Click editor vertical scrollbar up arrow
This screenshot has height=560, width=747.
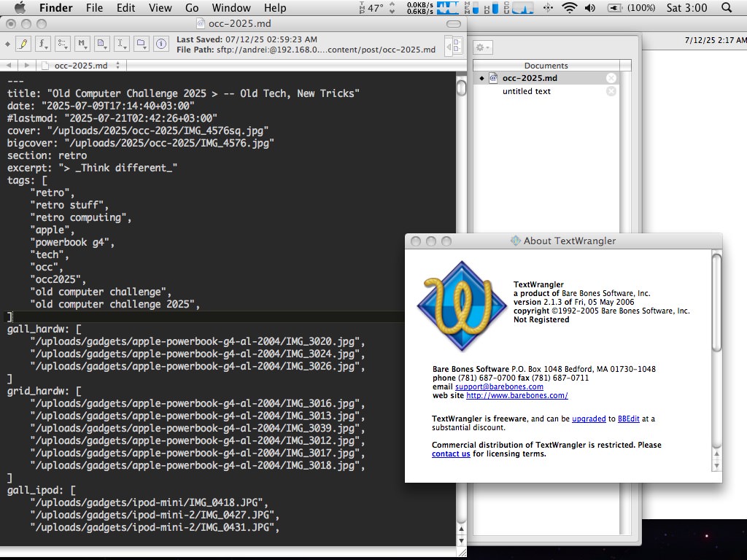(x=461, y=528)
